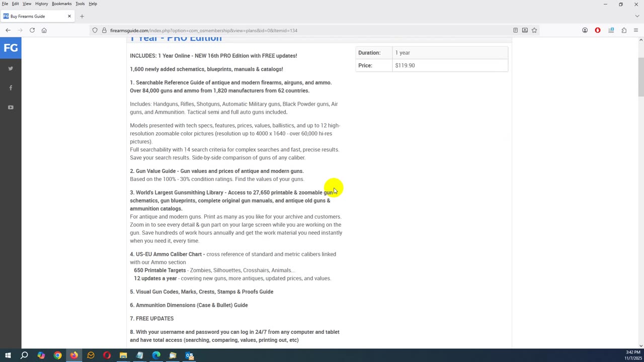Click the shield tracking protection icon
Viewport: 644px width, 362px height.
coord(95,30)
